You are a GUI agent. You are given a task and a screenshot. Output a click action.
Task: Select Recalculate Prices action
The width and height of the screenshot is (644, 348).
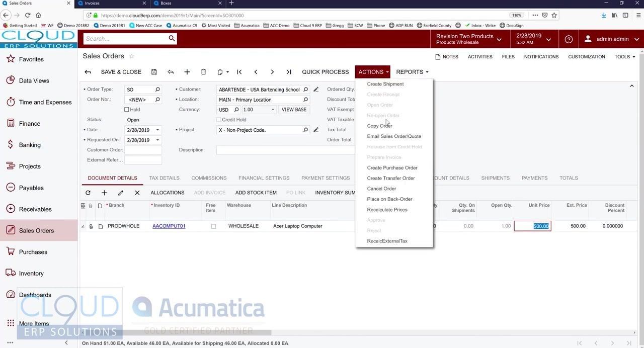[x=387, y=210]
